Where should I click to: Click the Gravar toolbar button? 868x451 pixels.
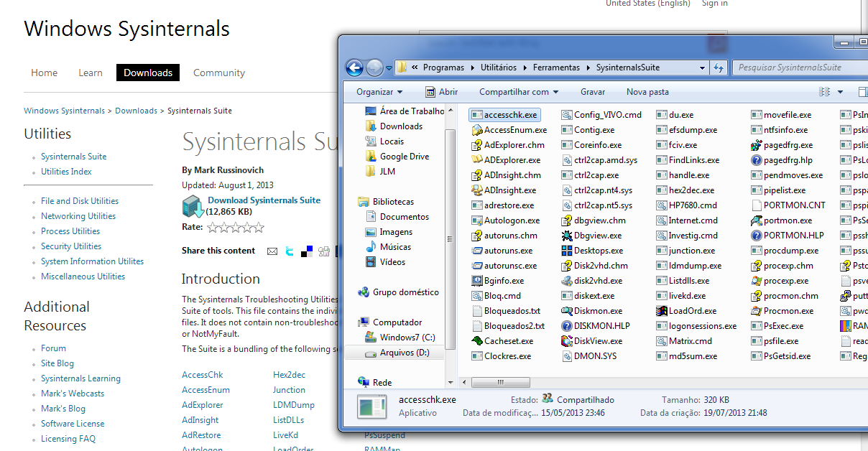tap(593, 92)
